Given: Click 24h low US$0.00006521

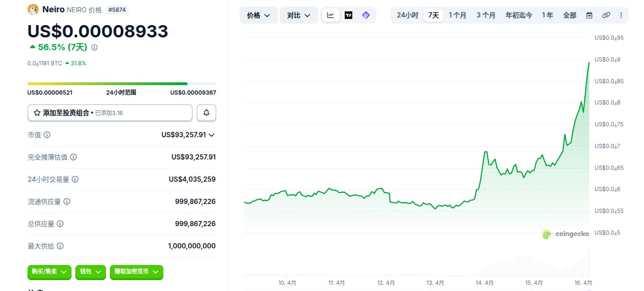Looking at the screenshot, I should coord(50,93).
